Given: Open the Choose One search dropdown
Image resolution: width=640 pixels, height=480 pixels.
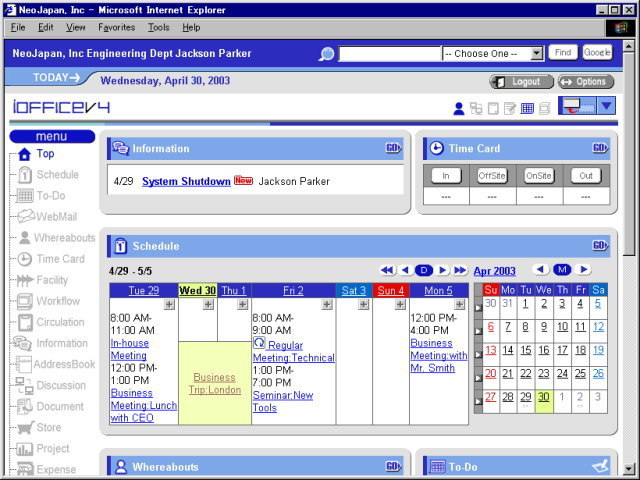Looking at the screenshot, I should (x=493, y=53).
